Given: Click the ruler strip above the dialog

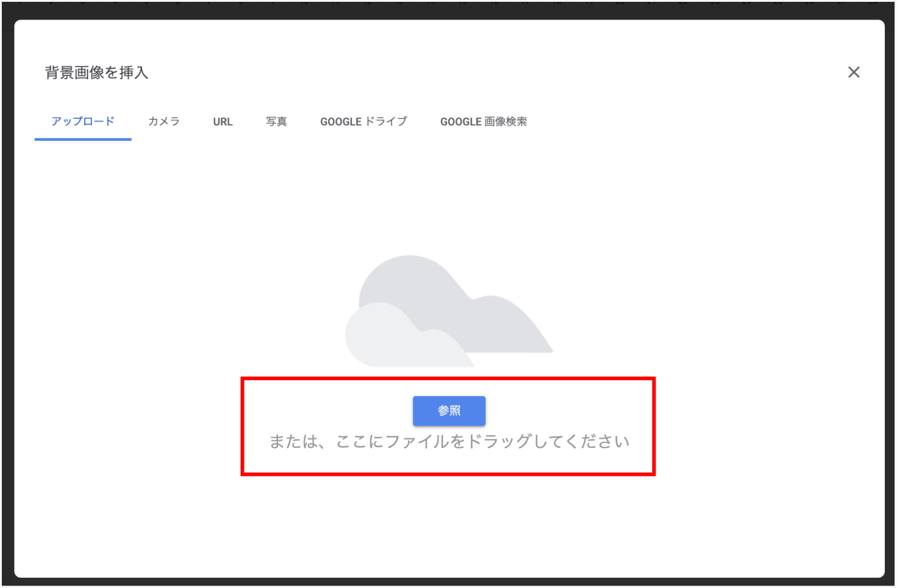Looking at the screenshot, I should coord(448,3).
